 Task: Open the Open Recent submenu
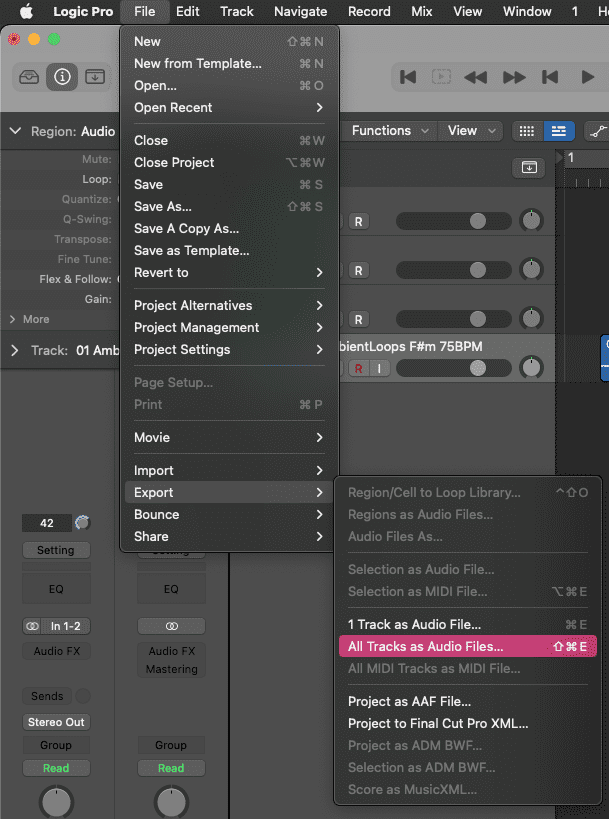pos(229,108)
